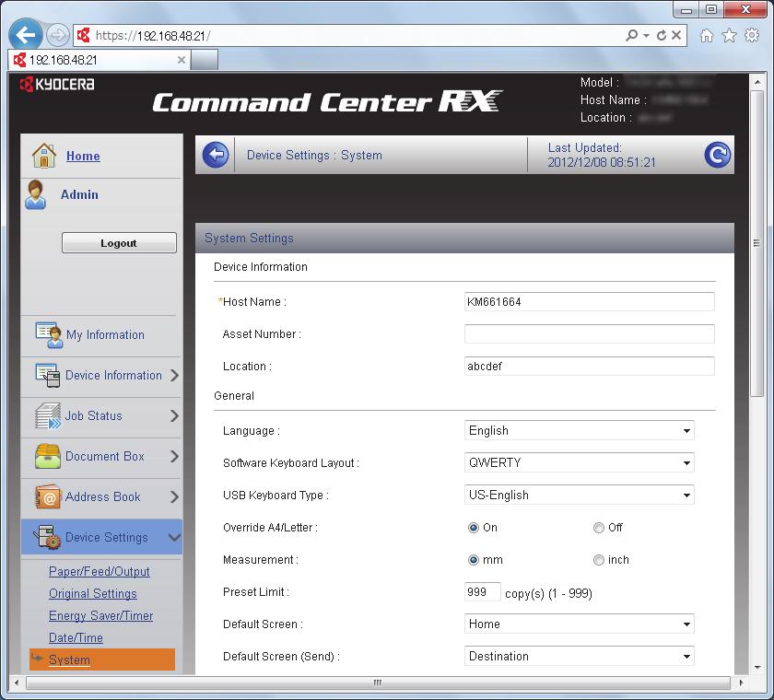Open Default Screen (Send) dropdown

[x=579, y=656]
